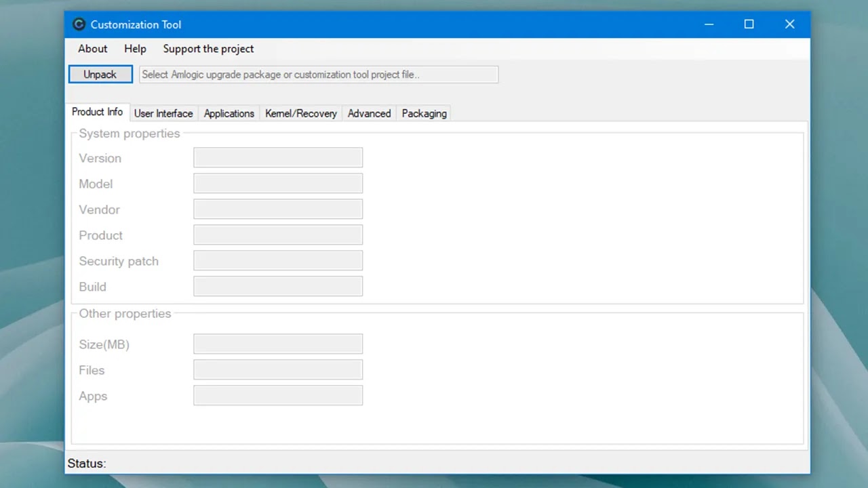Click the Size(MB) label text
The width and height of the screenshot is (868, 488).
[104, 344]
